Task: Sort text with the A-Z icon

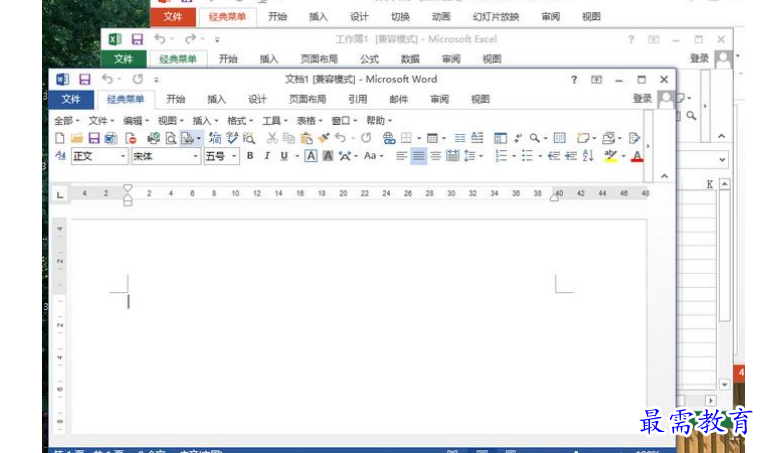Action: click(x=588, y=156)
